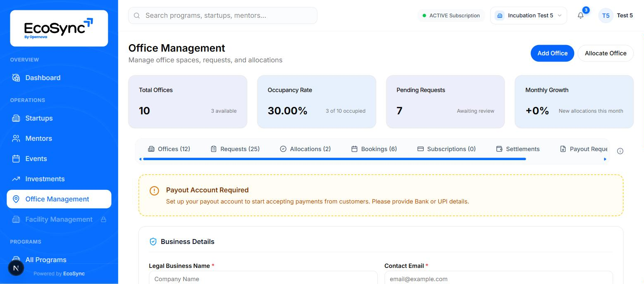Open Payout Requests tab
Screen dimensions: 644x284
click(584, 149)
